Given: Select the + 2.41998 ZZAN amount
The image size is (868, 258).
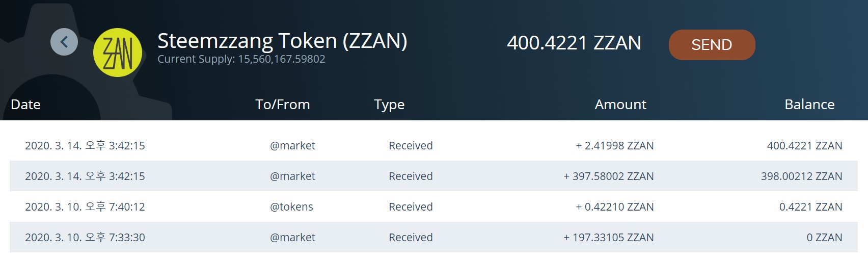Looking at the screenshot, I should [x=614, y=146].
